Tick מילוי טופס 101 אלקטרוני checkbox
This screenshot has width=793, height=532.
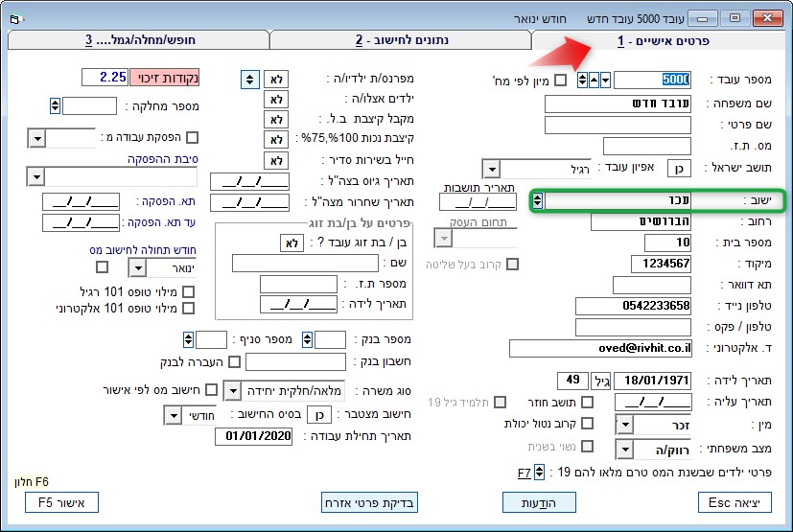[188, 308]
